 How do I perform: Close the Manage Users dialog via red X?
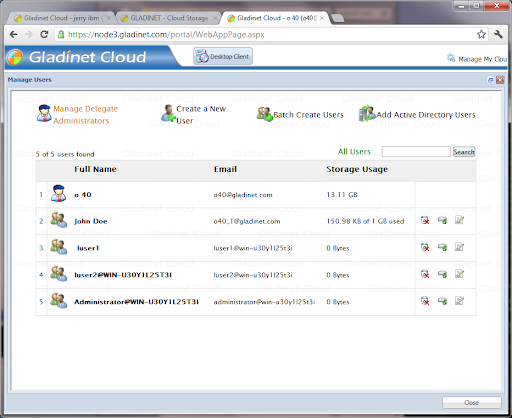(500, 80)
